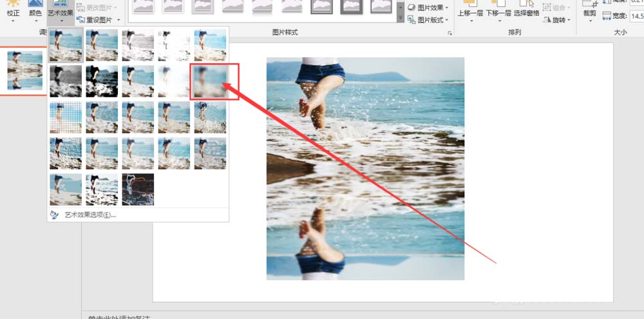Apply the Paint Strokes artistic effect
Viewport: 644px width, 319px height.
(102, 81)
